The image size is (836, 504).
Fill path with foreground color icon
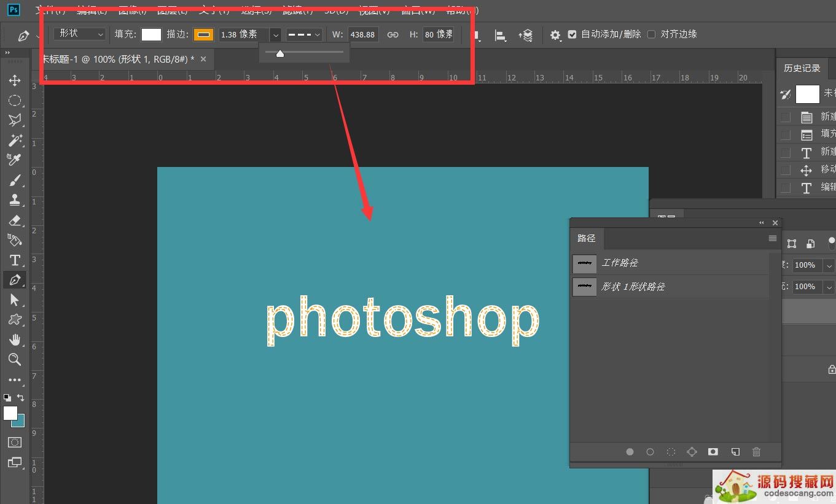[630, 452]
